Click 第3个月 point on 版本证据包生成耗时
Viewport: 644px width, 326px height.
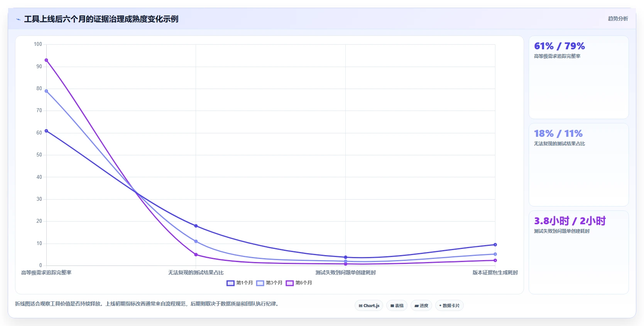pyautogui.click(x=495, y=254)
